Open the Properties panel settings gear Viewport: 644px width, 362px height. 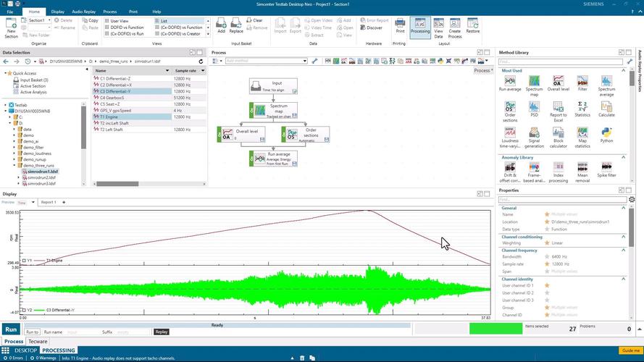coord(632,199)
